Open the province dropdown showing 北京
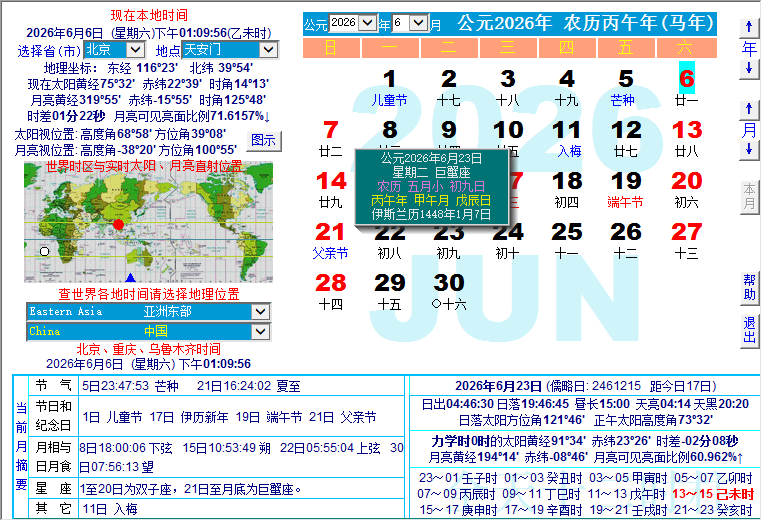The width and height of the screenshot is (762, 521). 135,50
